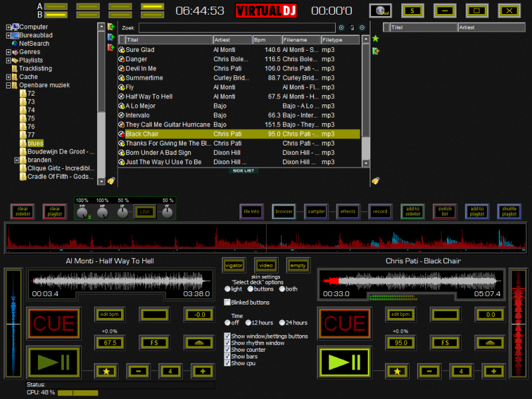Image resolution: width=532 pixels, height=399 pixels.
Task: Click the clear playlist button
Action: coord(55,211)
